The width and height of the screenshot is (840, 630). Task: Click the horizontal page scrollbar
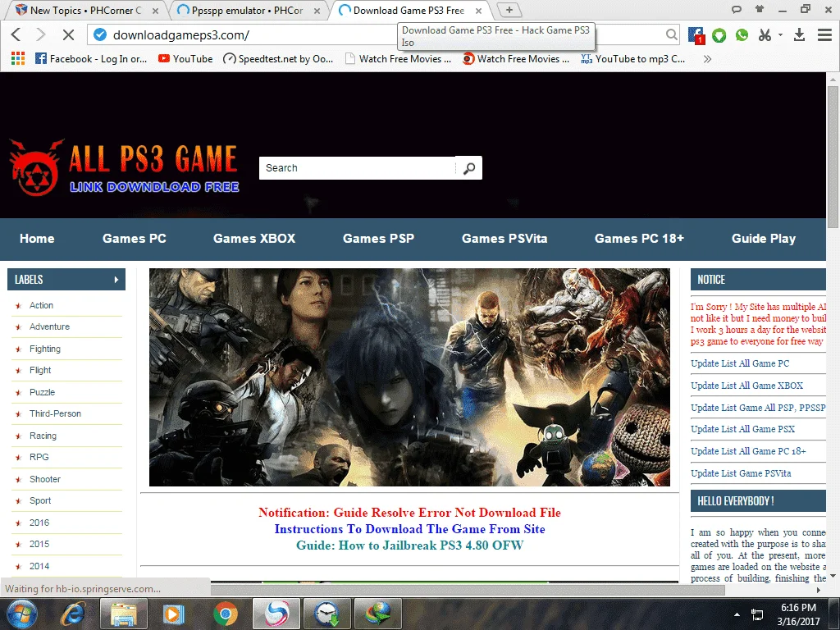(x=467, y=590)
